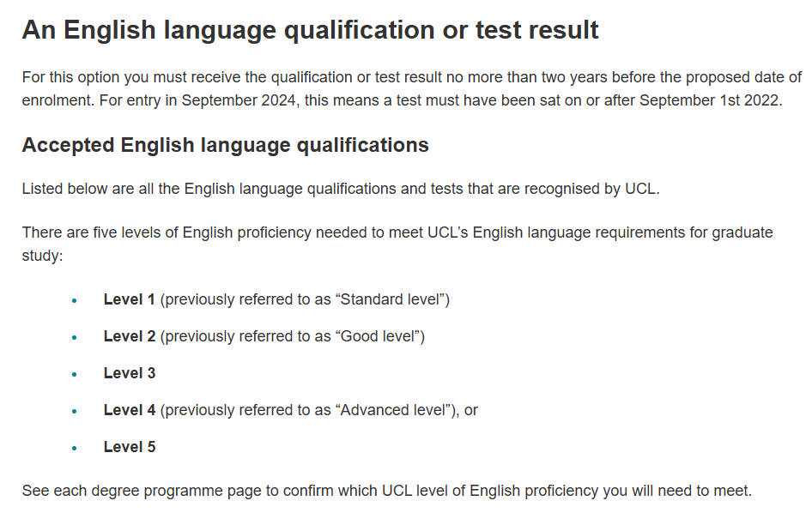Click the bullet point beside Level 4
This screenshot has width=812, height=513.
point(75,411)
